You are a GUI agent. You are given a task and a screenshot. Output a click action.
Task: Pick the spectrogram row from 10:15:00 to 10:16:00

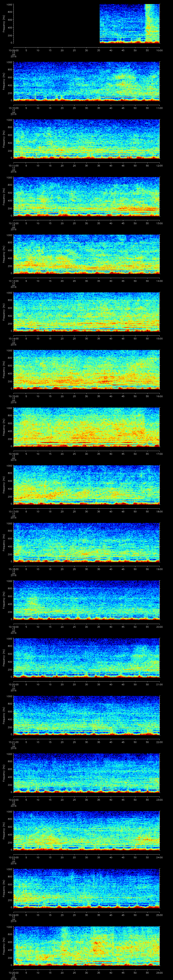pyautogui.click(x=86, y=369)
